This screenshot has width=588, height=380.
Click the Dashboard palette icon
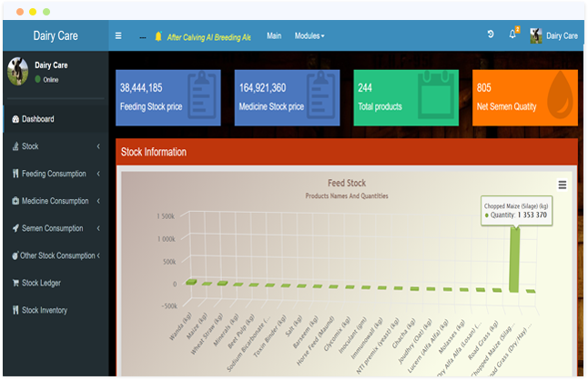15,119
